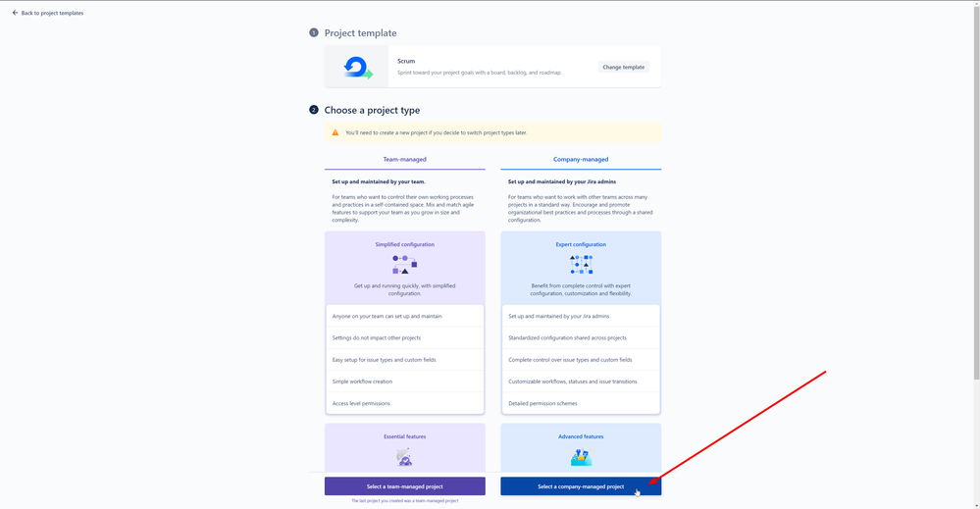Screen dimensions: 980x509
Task: Click the Essential features illustration icon
Action: pos(404,458)
